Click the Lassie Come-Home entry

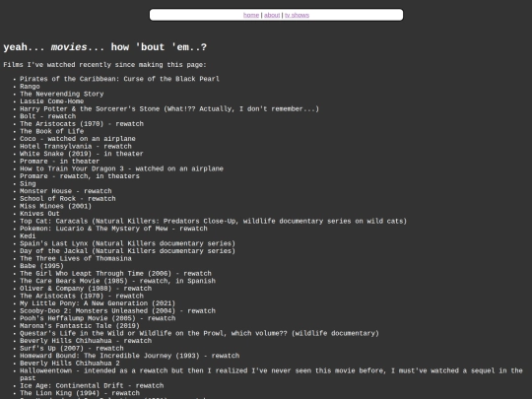click(51, 101)
